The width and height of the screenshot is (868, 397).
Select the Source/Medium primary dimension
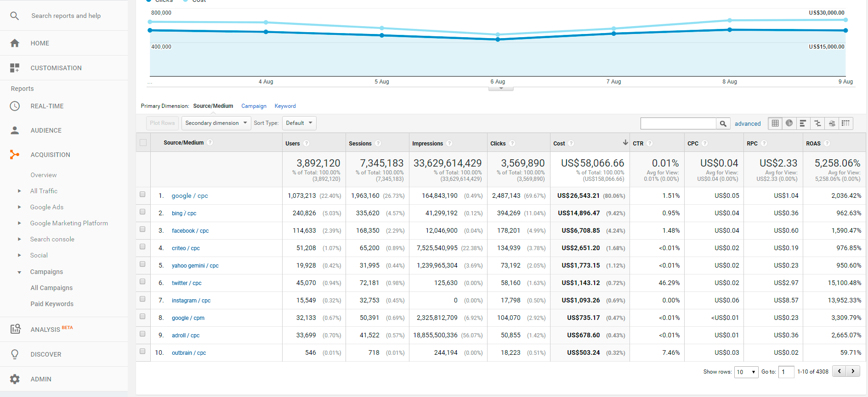(213, 106)
